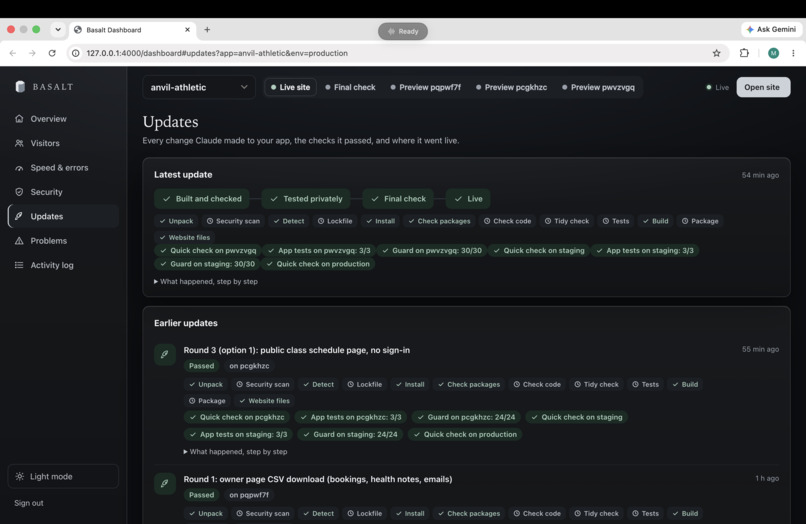Select the Preview pwvzvgq tab
This screenshot has width=806, height=524.
[x=598, y=87]
